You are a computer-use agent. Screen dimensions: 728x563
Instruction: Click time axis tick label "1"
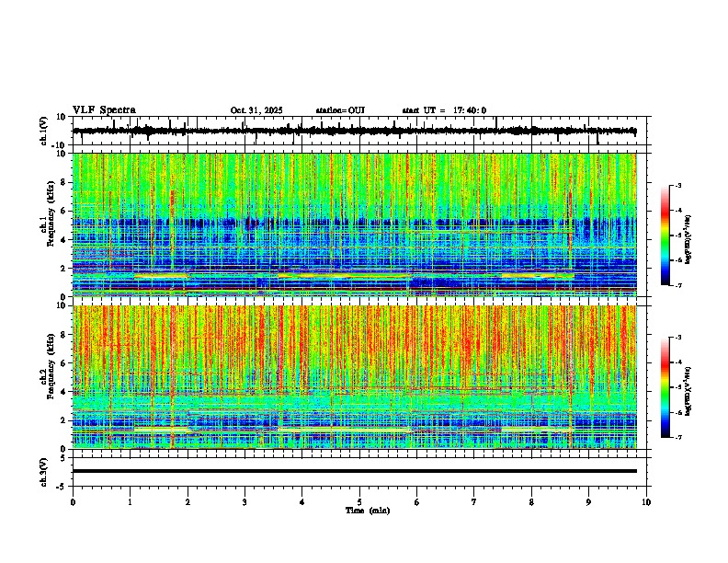(130, 502)
